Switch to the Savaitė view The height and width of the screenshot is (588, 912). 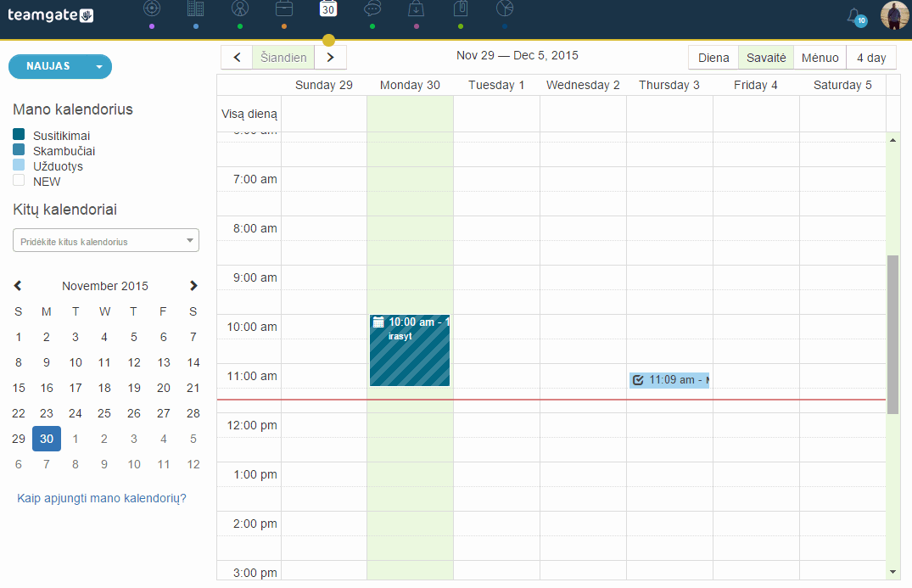coord(766,58)
